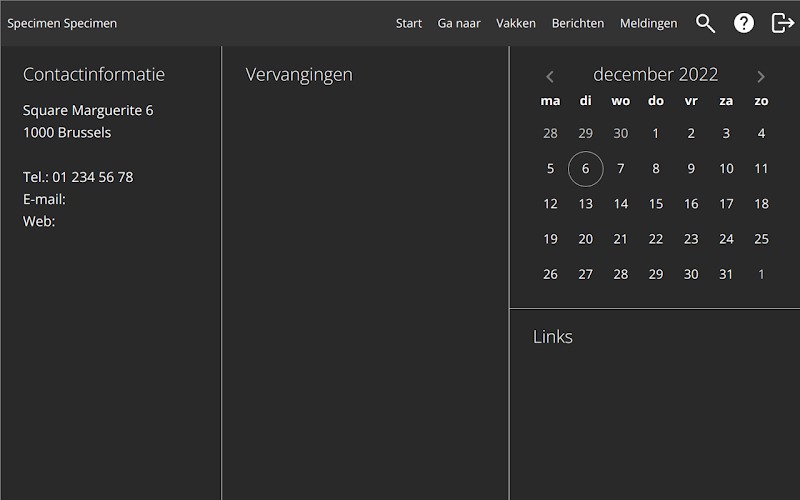Select 1 January trailing date
Screen dimensions: 800x500
click(x=761, y=274)
